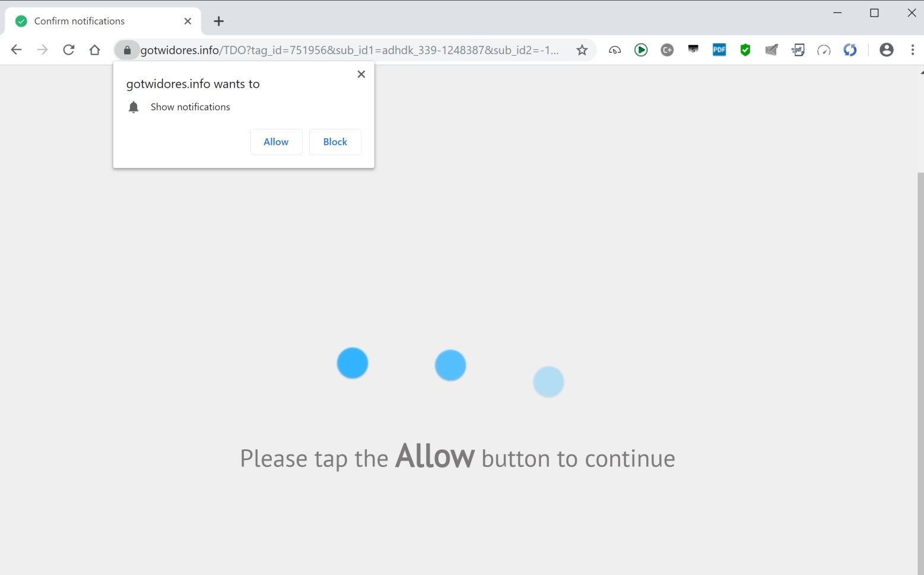The height and width of the screenshot is (575, 924).
Task: Block notifications from gotwidores.info
Action: point(335,142)
